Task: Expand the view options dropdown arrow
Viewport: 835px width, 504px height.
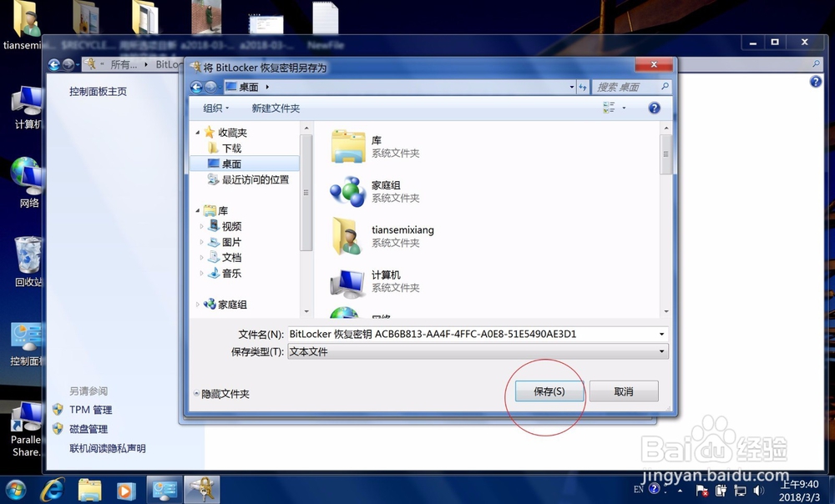Action: 624,108
